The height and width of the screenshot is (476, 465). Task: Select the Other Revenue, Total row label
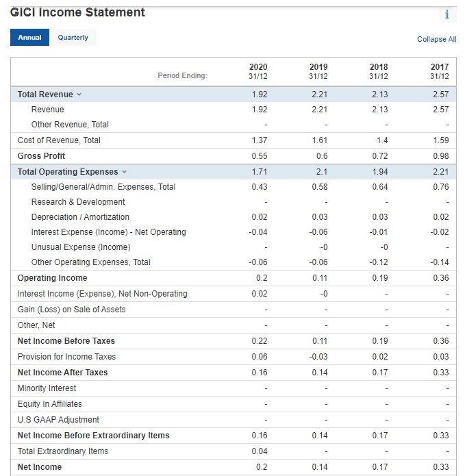pyautogui.click(x=70, y=125)
